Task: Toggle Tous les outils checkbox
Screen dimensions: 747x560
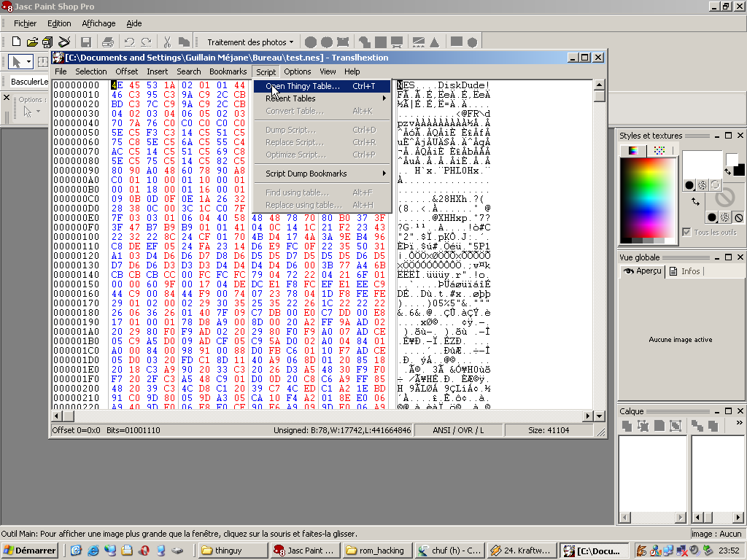Action: click(686, 233)
